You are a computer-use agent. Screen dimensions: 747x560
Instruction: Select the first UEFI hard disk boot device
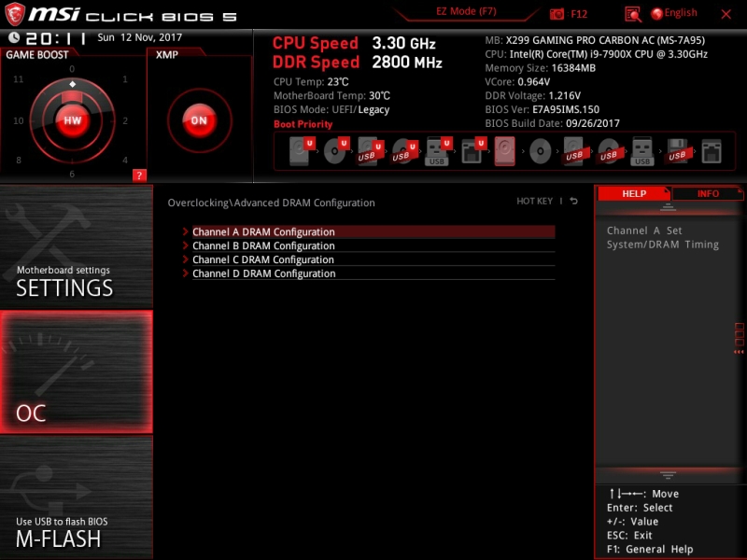(x=301, y=151)
